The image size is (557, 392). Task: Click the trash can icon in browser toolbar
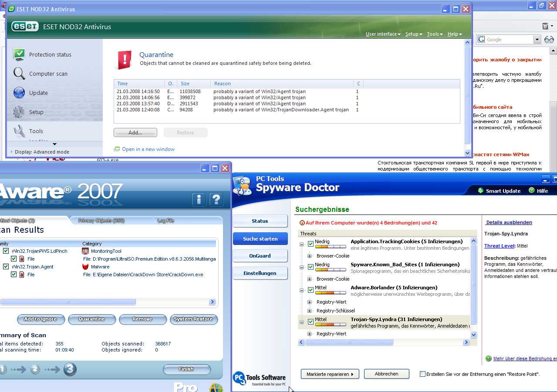[545, 26]
